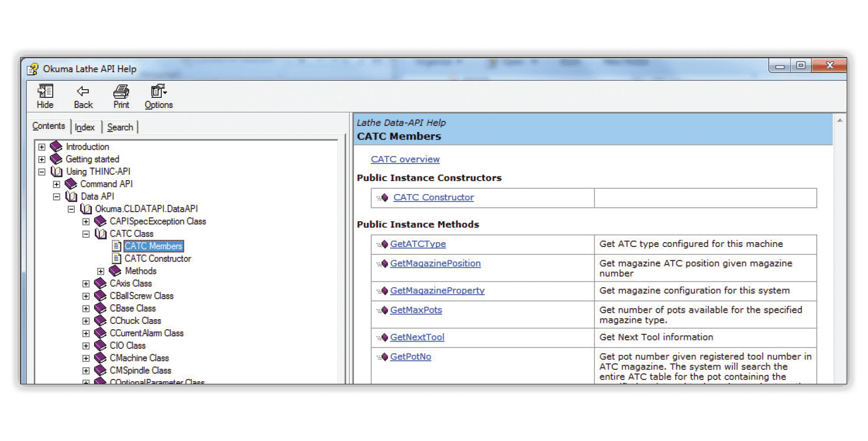This screenshot has height=441, width=868.
Task: Switch to the Index tab
Action: point(85,127)
